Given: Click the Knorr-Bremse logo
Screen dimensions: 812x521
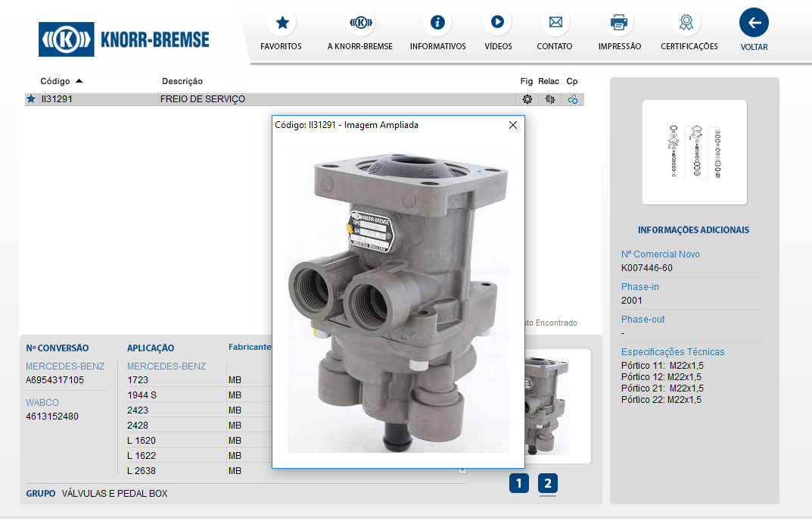Looking at the screenshot, I should click(125, 39).
